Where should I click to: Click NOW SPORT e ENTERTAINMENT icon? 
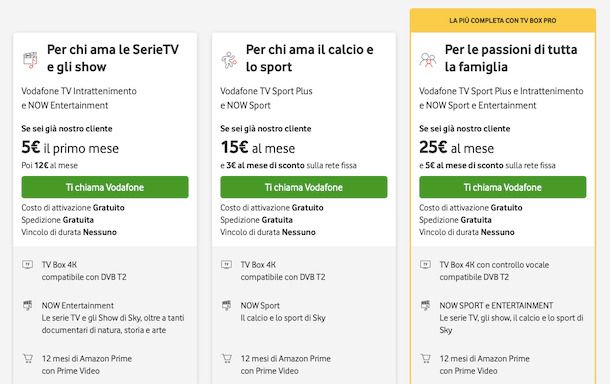pos(425,305)
